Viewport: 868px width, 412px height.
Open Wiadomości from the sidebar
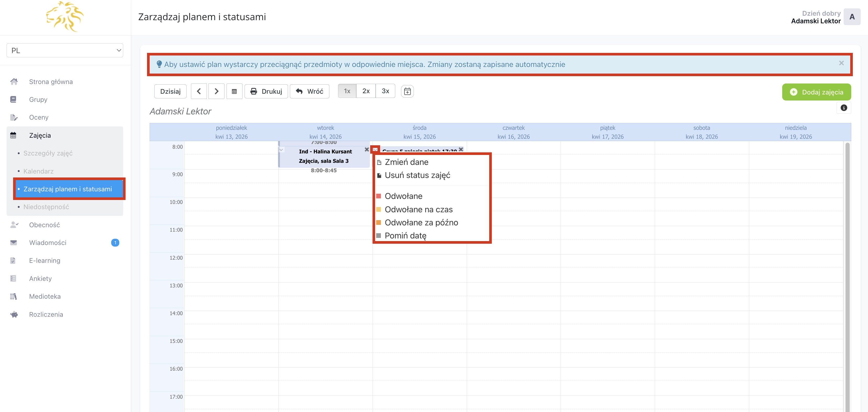(x=48, y=243)
